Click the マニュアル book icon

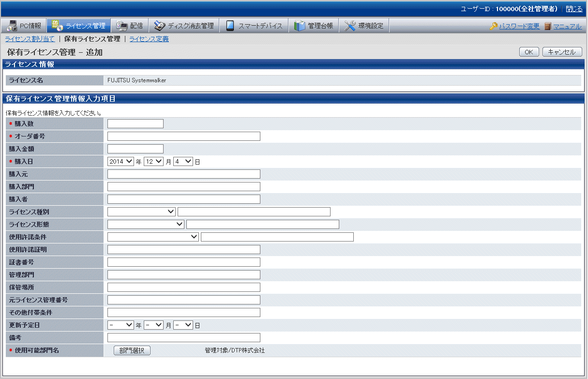(x=548, y=26)
